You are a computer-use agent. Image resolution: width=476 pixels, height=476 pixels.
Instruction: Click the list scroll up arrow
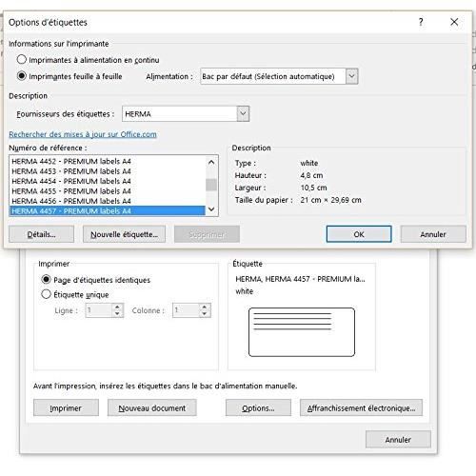tap(211, 163)
